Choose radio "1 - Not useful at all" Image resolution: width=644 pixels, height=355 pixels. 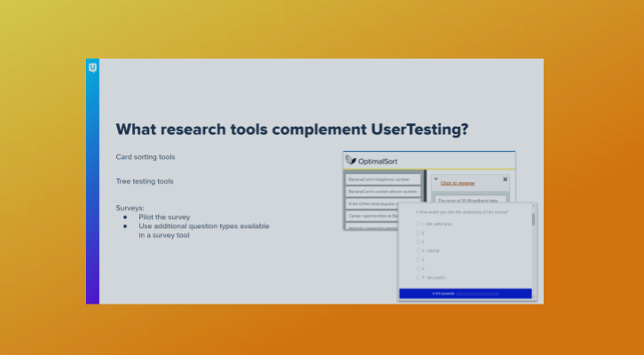418,224
